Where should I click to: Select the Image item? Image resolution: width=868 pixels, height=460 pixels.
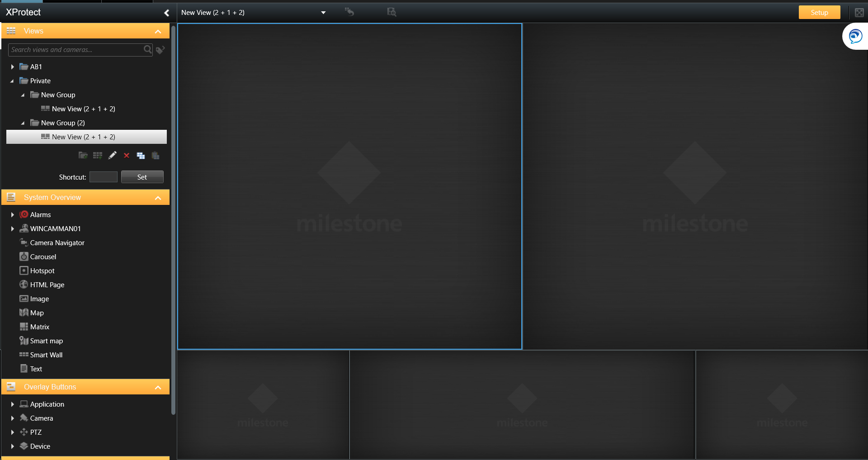click(x=39, y=299)
